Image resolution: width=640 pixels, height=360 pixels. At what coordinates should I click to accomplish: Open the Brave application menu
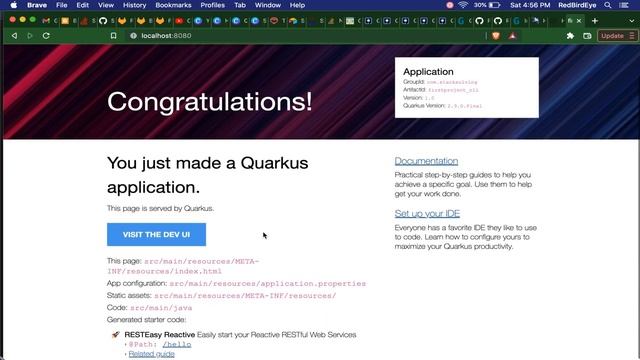click(37, 5)
